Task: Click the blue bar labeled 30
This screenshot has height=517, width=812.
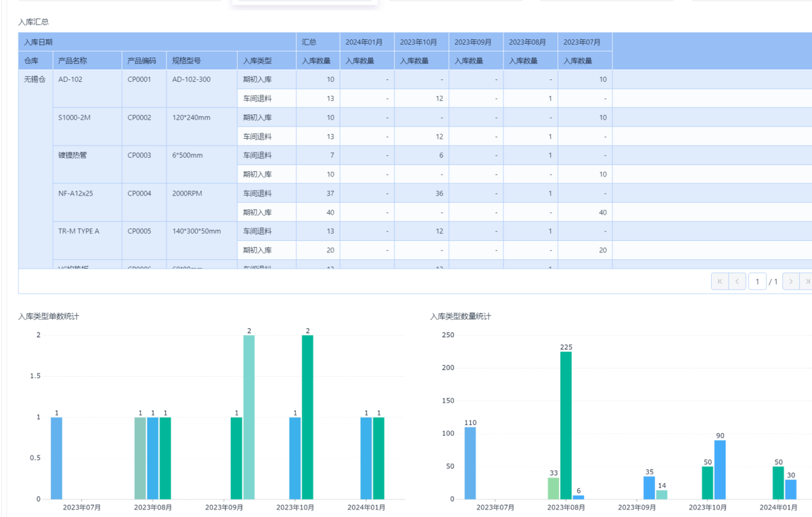Action: [x=791, y=489]
